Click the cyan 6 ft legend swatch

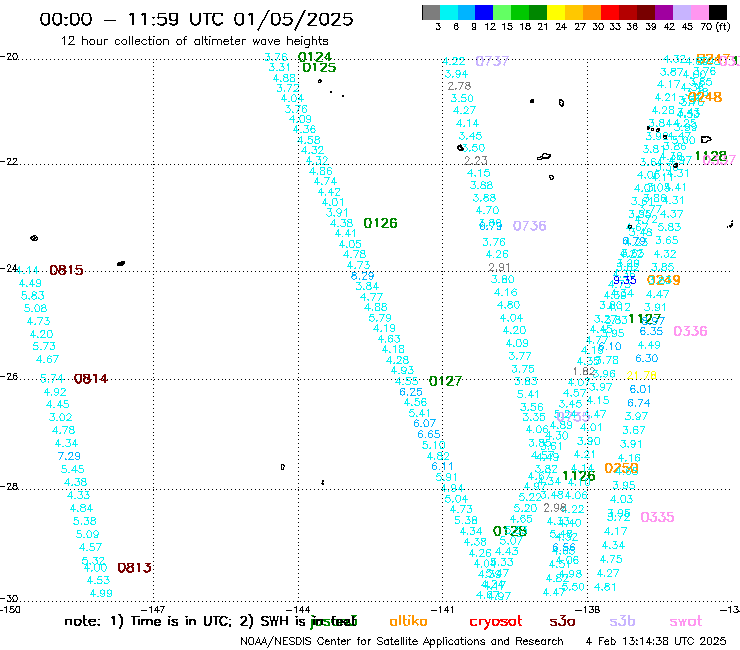(448, 12)
